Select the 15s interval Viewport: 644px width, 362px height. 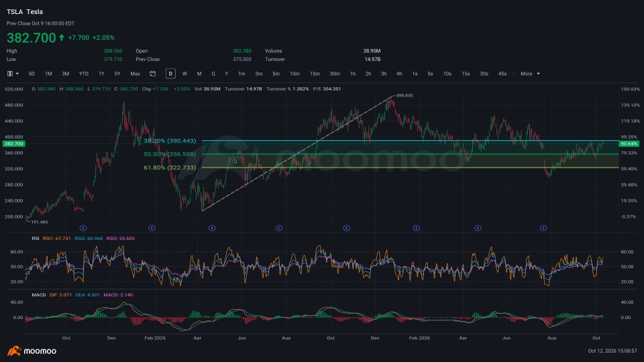(466, 74)
